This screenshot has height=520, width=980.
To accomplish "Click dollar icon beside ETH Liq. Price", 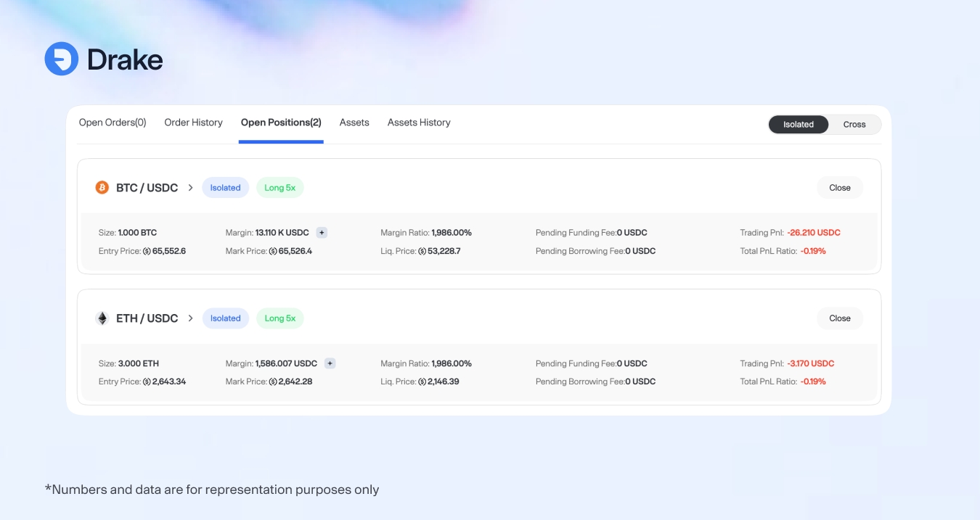I will coord(422,381).
